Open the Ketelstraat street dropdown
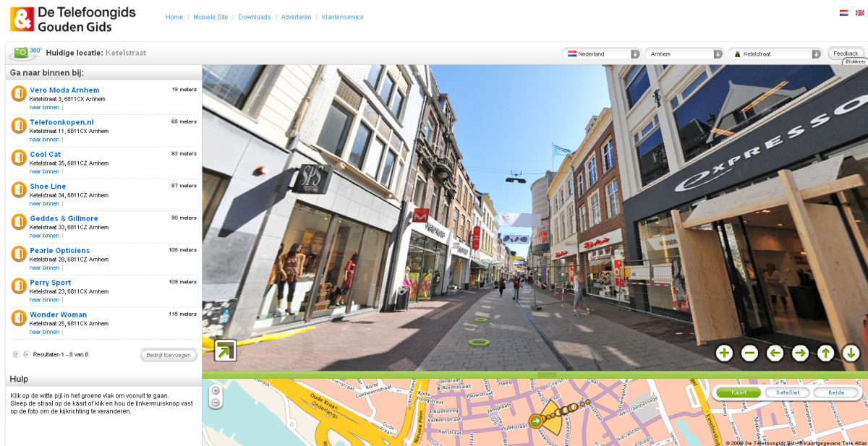This screenshot has height=446, width=868. (x=776, y=53)
